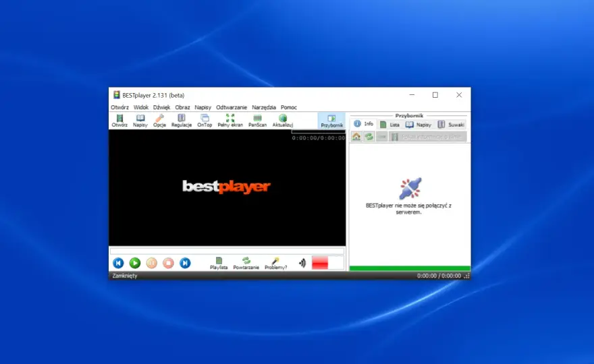This screenshot has height=364, width=594.
Task: Switch to Pełny ekran fullscreen mode
Action: [230, 121]
